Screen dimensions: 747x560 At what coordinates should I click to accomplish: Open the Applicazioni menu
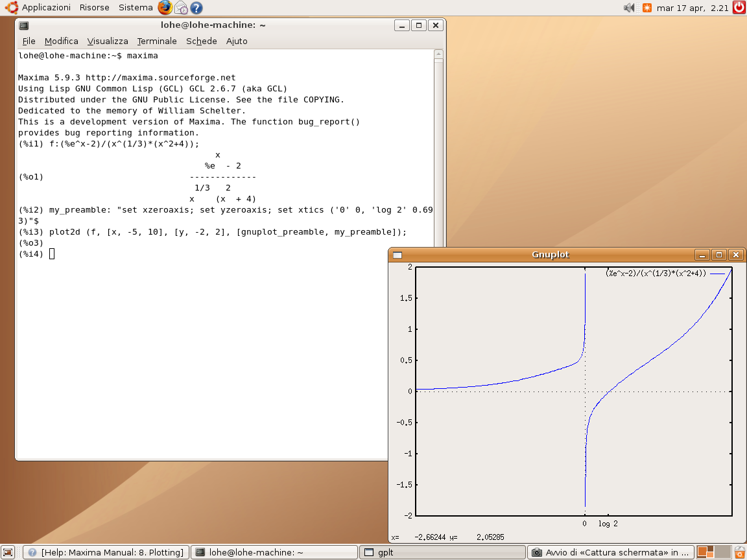(45, 8)
